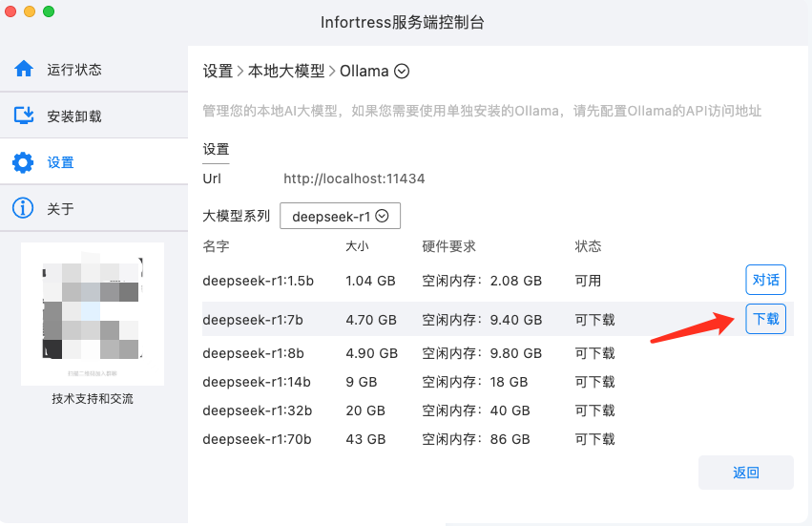Click the 技术支持和交流 caption
This screenshot has width=812, height=526.
coord(93,398)
